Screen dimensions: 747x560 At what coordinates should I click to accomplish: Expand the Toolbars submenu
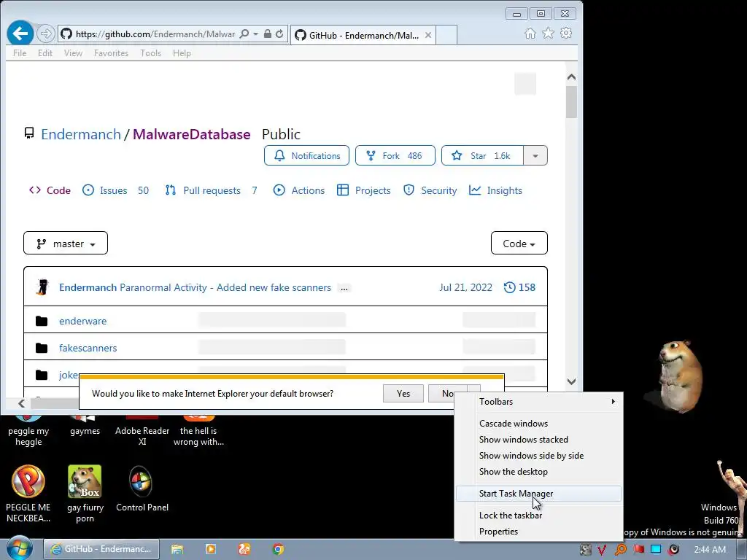click(x=539, y=402)
